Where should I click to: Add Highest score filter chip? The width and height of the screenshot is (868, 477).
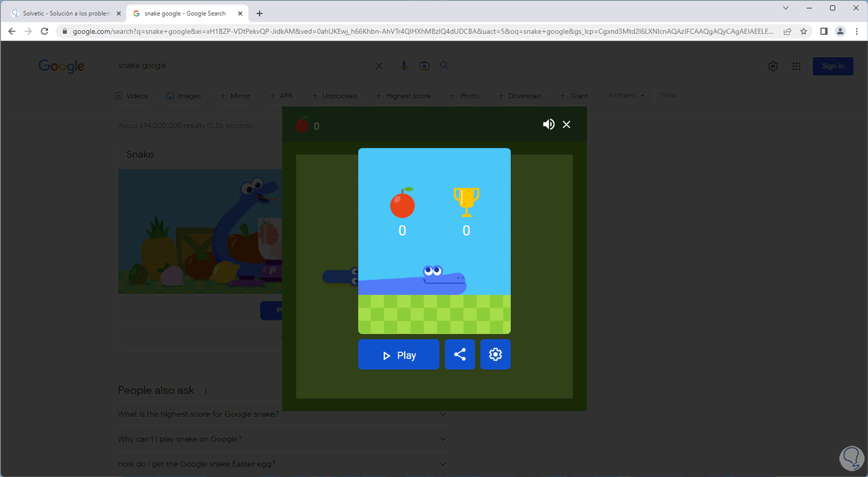click(403, 96)
